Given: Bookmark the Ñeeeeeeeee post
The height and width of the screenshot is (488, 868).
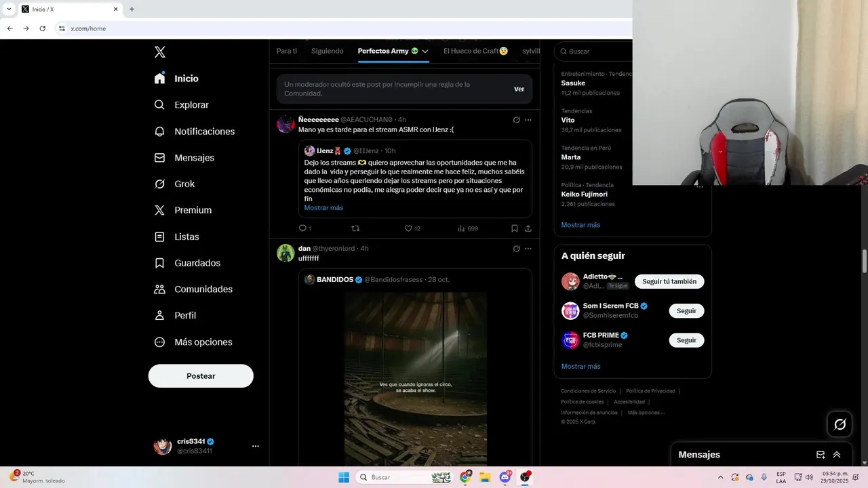Looking at the screenshot, I should tap(515, 228).
